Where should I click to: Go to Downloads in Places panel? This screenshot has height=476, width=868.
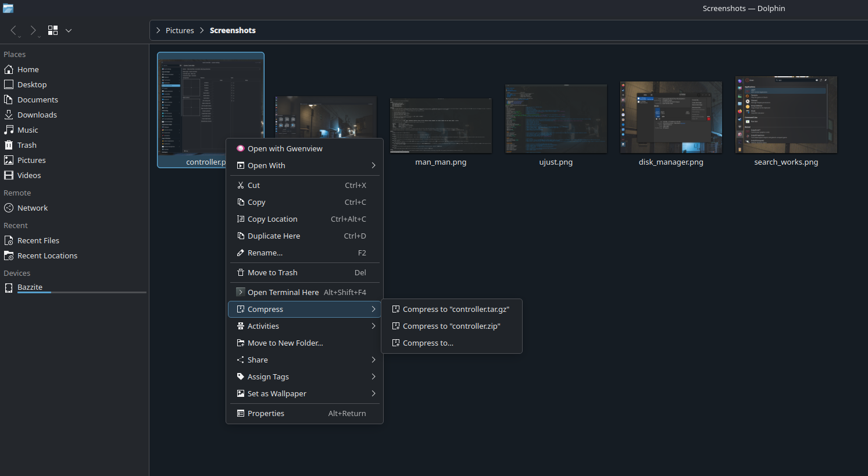[37, 115]
